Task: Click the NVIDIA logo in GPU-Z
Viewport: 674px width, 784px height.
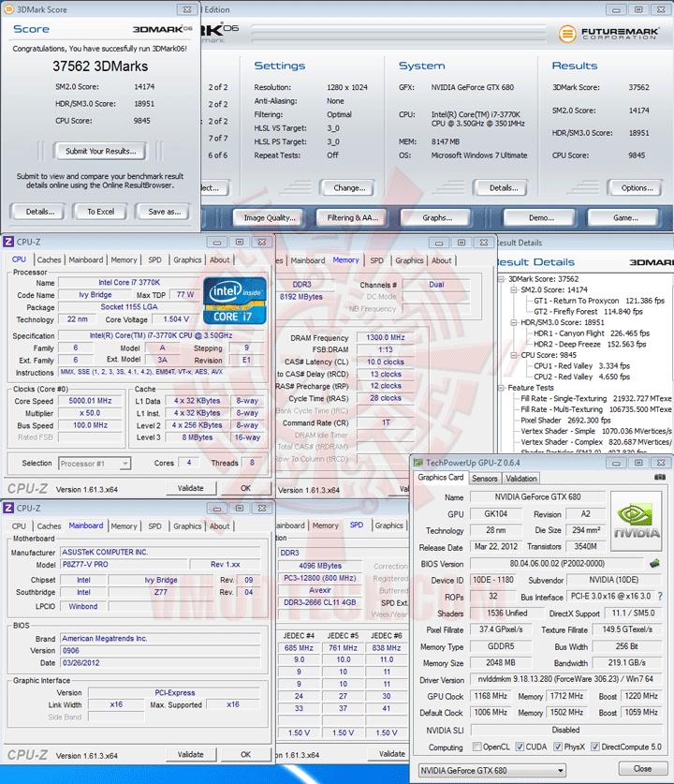Action: point(636,521)
